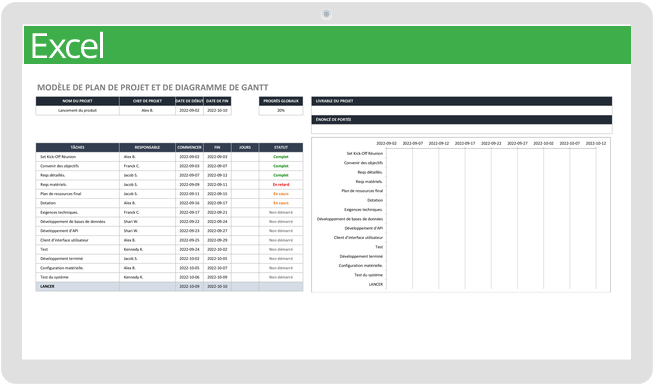Click the 'Complet' status of Set Kick-Off Réunion
654x385 pixels.
[281, 157]
